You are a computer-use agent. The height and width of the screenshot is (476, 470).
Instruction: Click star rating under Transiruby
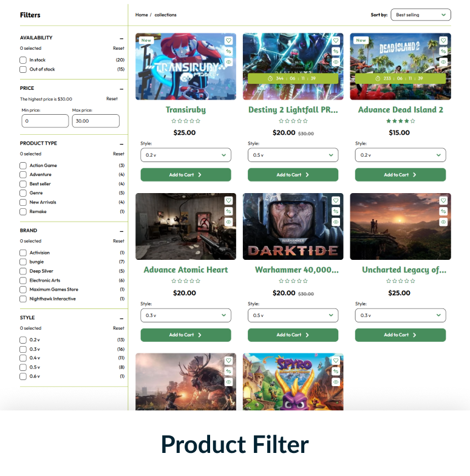click(186, 121)
